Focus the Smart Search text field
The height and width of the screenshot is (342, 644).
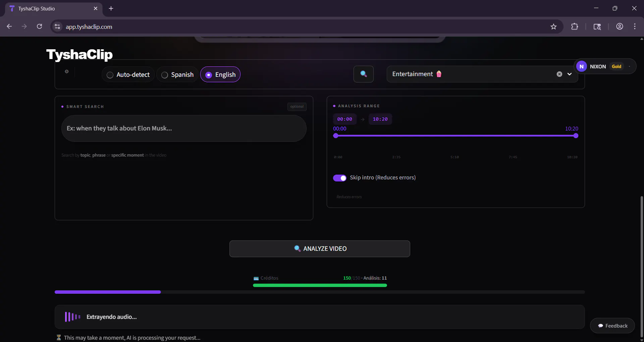(184, 128)
